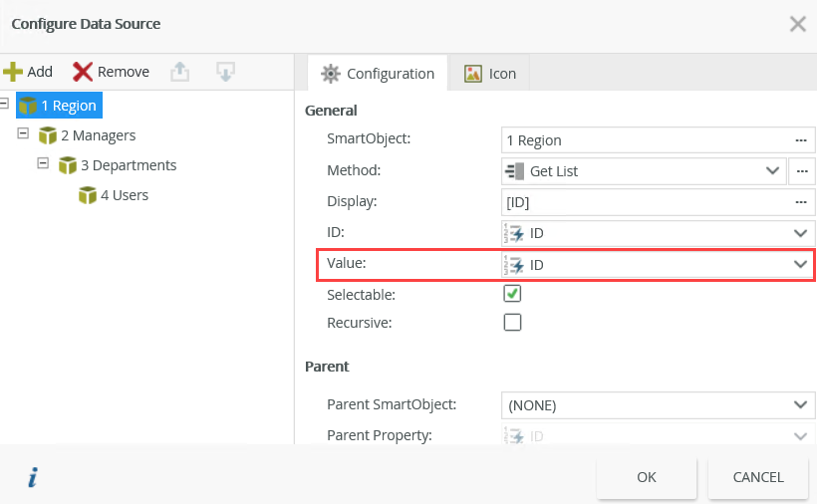The image size is (817, 504).
Task: Click the red X Remove icon
Action: (84, 72)
